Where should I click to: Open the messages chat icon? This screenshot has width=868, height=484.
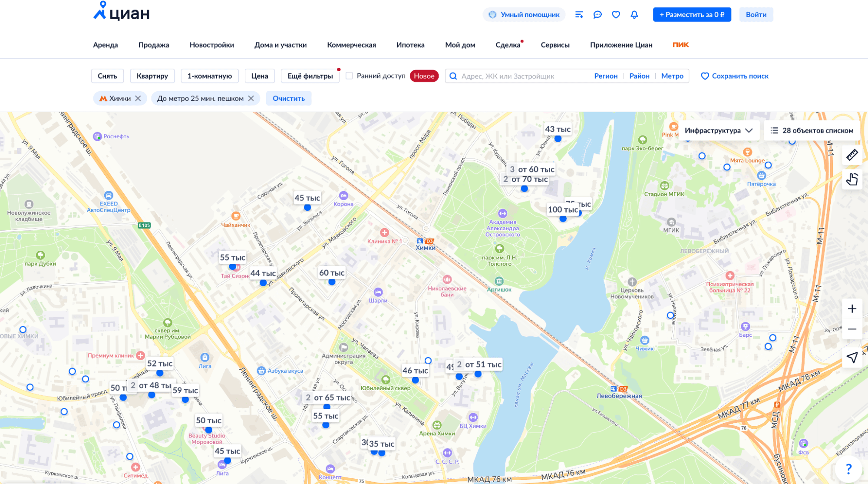(x=597, y=15)
